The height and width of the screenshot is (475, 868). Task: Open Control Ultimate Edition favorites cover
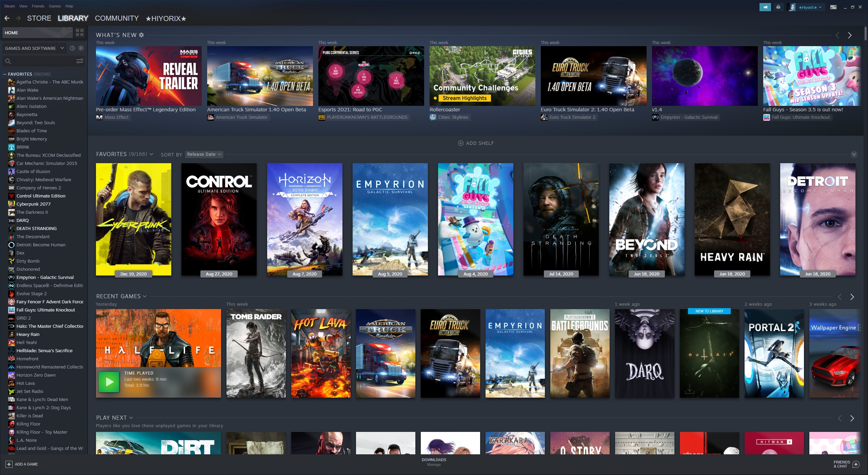click(219, 219)
